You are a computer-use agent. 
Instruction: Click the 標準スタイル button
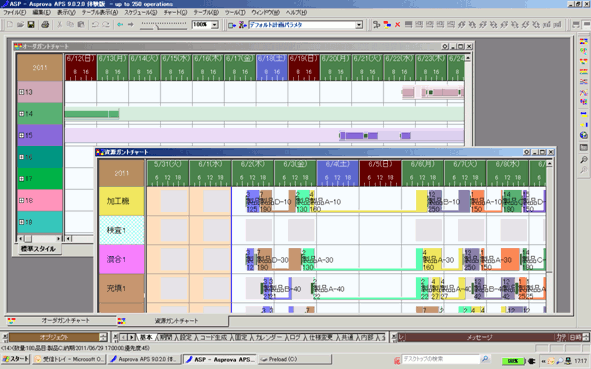tap(38, 249)
